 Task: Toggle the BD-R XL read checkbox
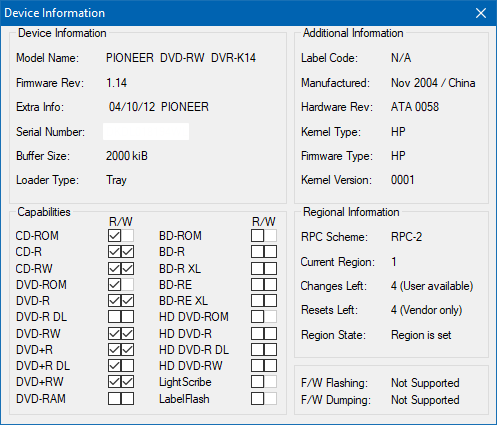click(257, 268)
